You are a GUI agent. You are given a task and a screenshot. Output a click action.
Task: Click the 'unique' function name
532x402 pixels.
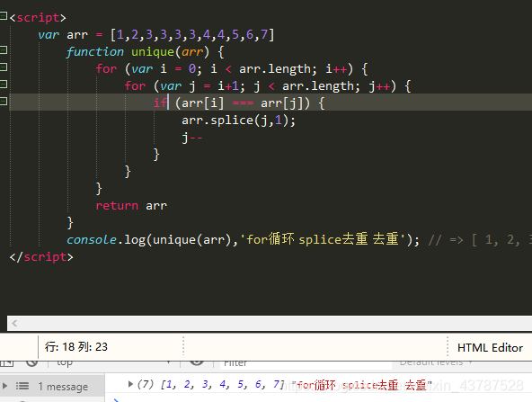point(153,52)
